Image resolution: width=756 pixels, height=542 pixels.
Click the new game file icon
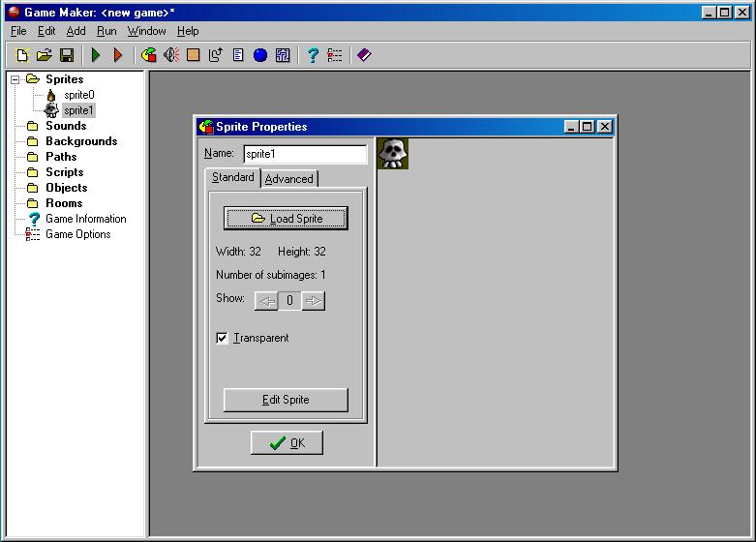[x=23, y=55]
